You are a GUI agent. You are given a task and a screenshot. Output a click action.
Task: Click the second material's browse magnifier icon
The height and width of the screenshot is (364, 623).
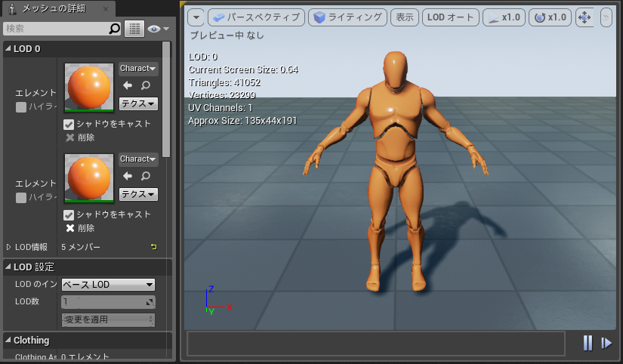[x=145, y=176]
